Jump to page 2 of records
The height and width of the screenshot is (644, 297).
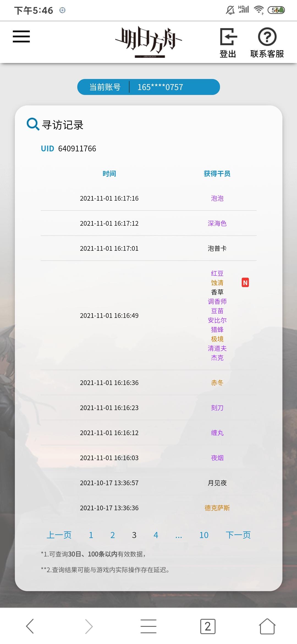112,535
